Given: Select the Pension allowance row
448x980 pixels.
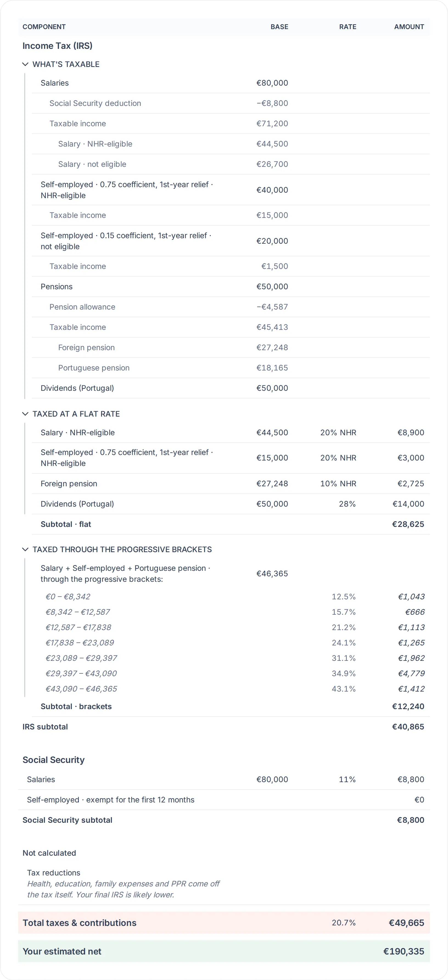Looking at the screenshot, I should tap(231, 307).
